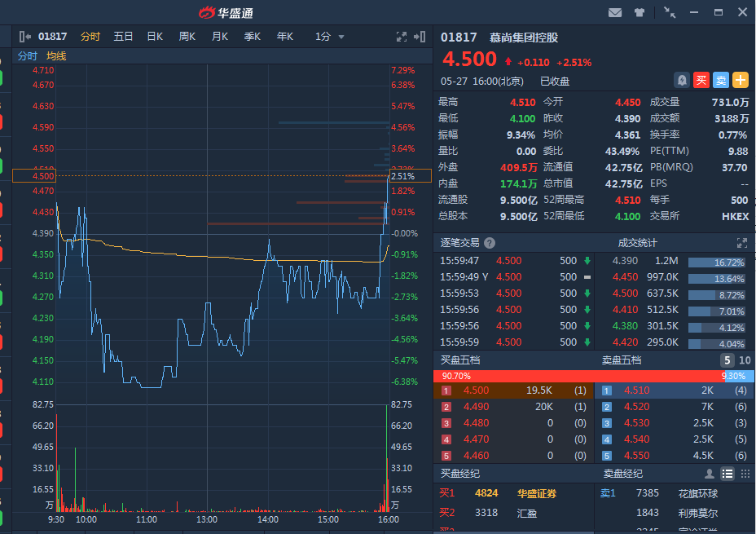The width and height of the screenshot is (756, 534).
Task: Hide the right quote panel arrow
Action: 420,37
